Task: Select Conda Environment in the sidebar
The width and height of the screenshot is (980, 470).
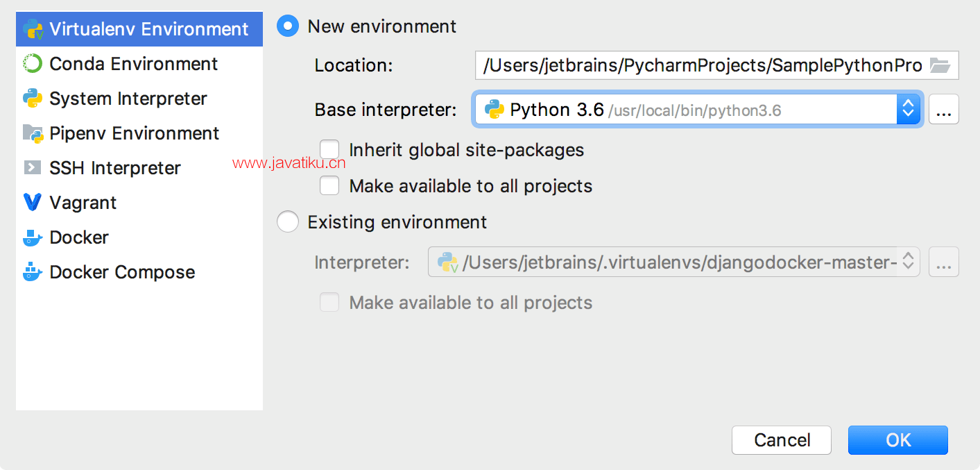Action: click(134, 64)
